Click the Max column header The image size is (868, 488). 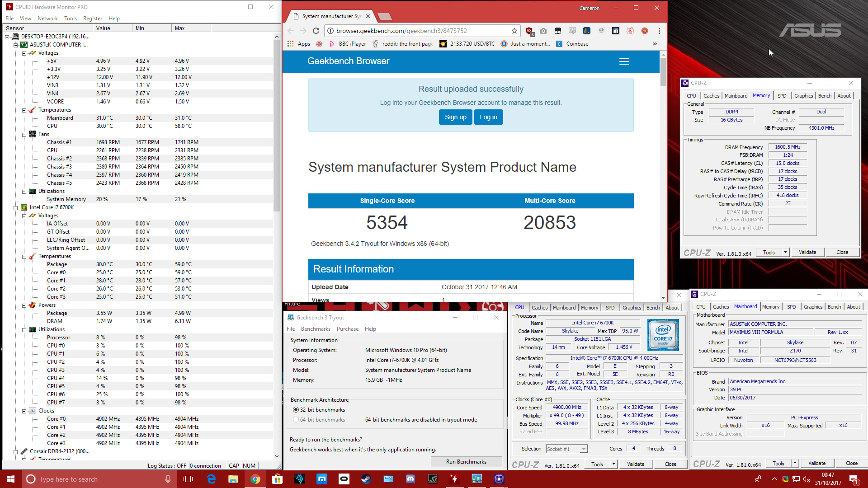(191, 28)
